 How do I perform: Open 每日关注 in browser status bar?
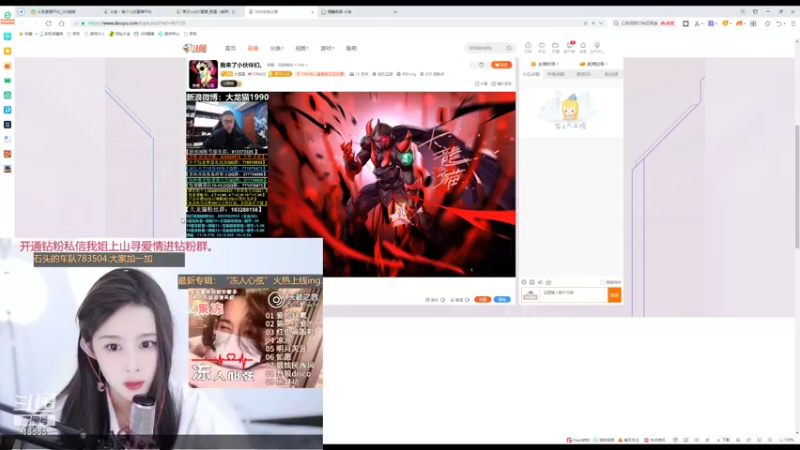629,440
